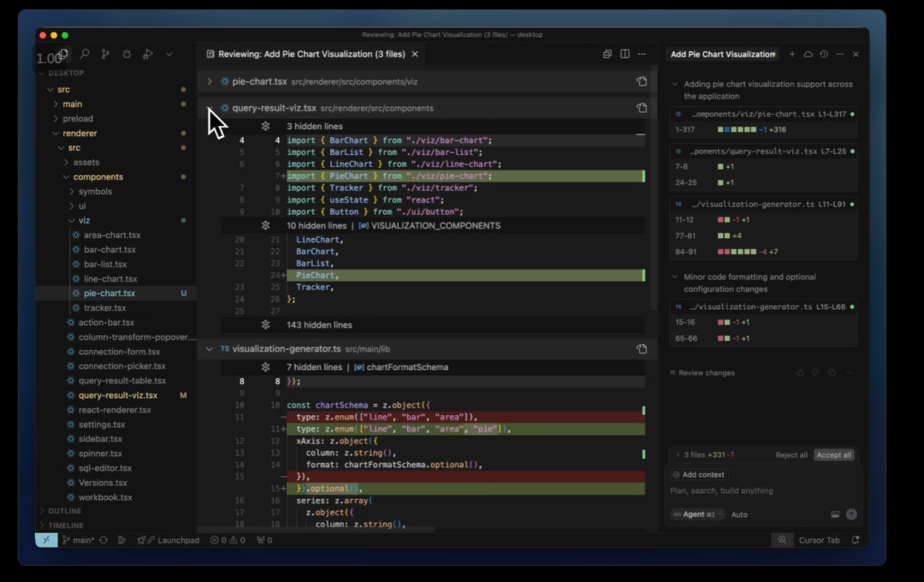This screenshot has height=582, width=924.
Task: Open the Extensions/debug bug icon
Action: [127, 54]
